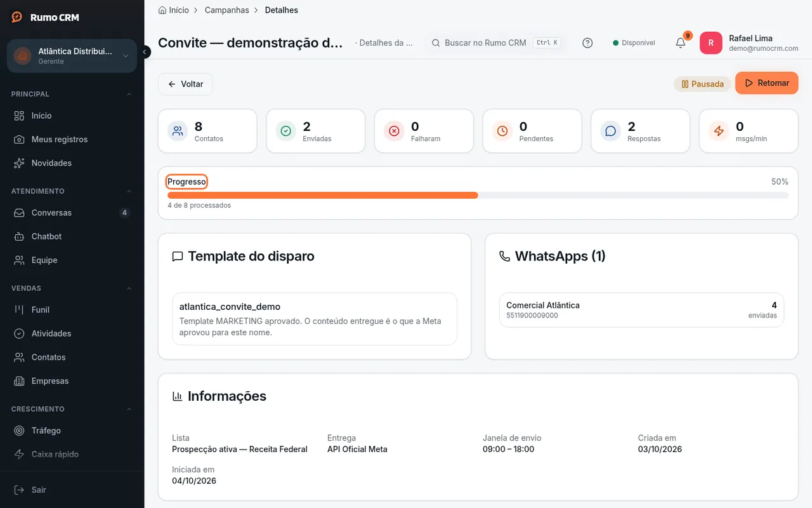This screenshot has height=508, width=812.
Task: Click the atlantica_convite_demo template name
Action: (x=230, y=307)
